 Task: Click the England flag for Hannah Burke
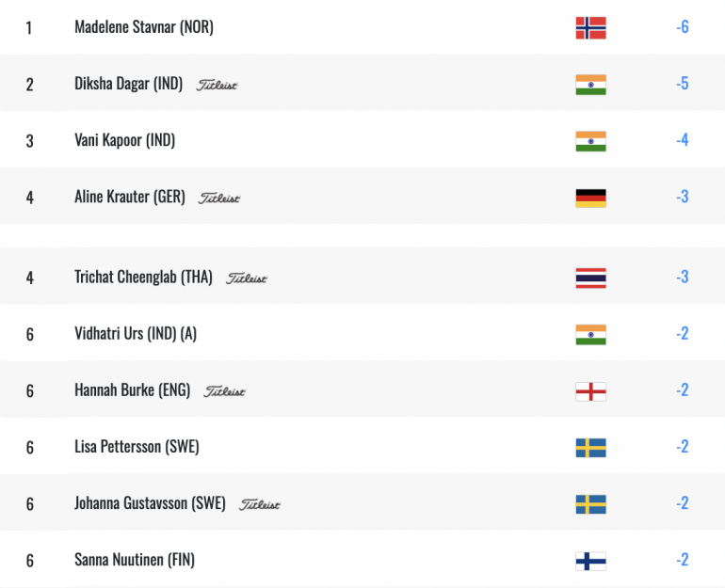coord(590,391)
